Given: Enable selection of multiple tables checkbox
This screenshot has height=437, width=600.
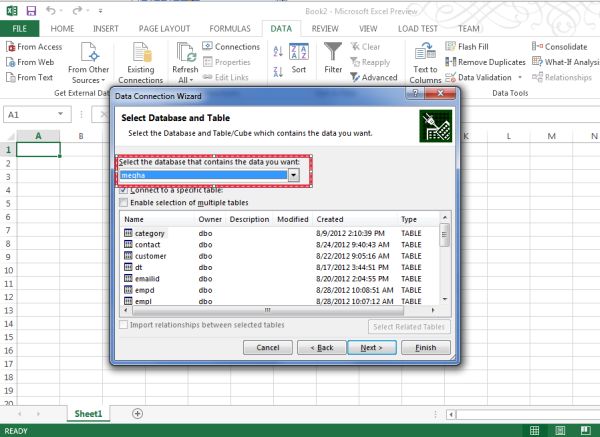Looking at the screenshot, I should 123,202.
